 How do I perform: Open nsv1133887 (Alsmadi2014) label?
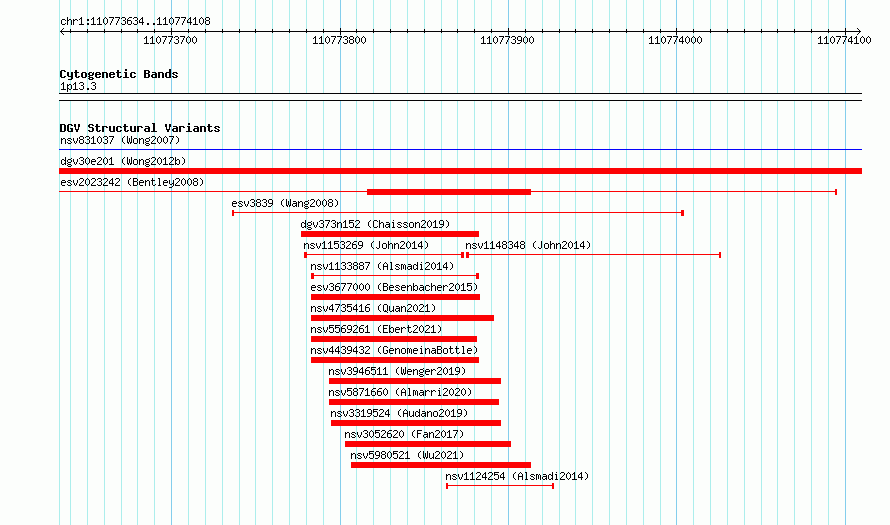[382, 266]
